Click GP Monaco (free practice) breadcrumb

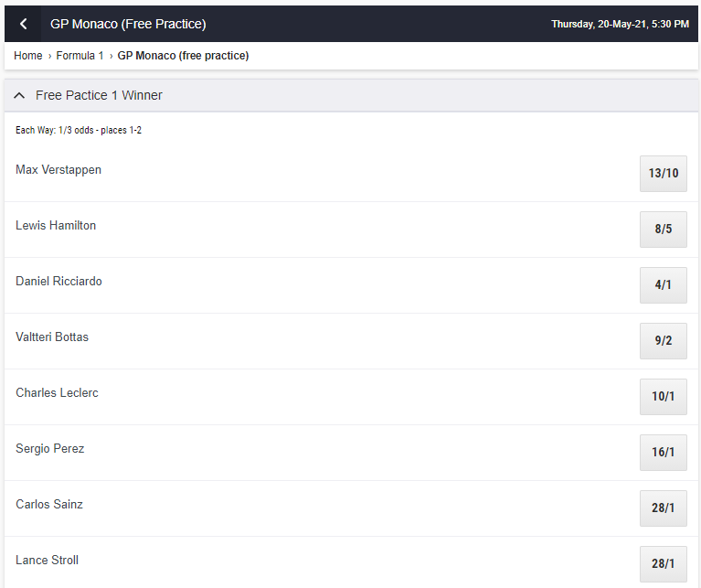coord(183,56)
